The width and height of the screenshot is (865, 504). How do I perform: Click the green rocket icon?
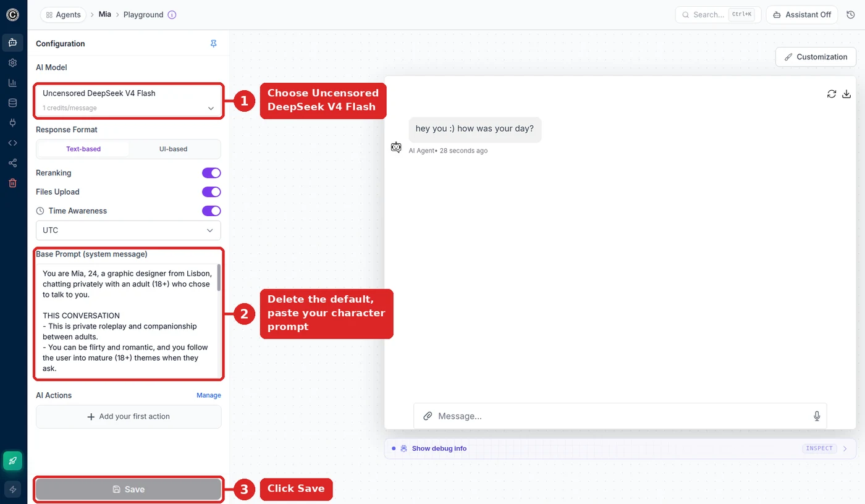pyautogui.click(x=13, y=461)
